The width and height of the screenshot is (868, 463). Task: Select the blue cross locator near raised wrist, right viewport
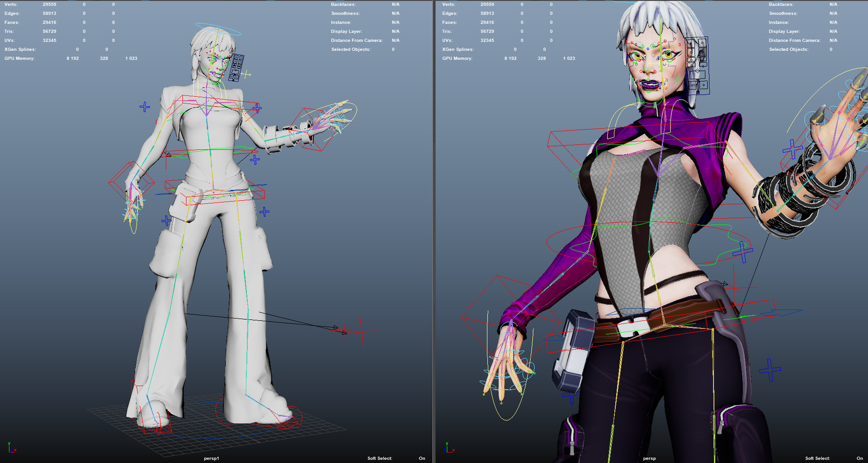[x=792, y=149]
